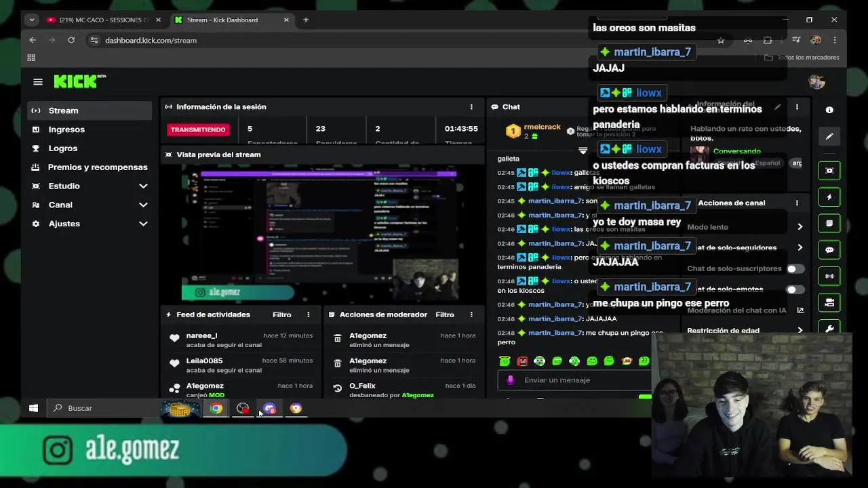The width and height of the screenshot is (868, 488).
Task: Click the pencil edit button on right toolbar
Action: (829, 136)
